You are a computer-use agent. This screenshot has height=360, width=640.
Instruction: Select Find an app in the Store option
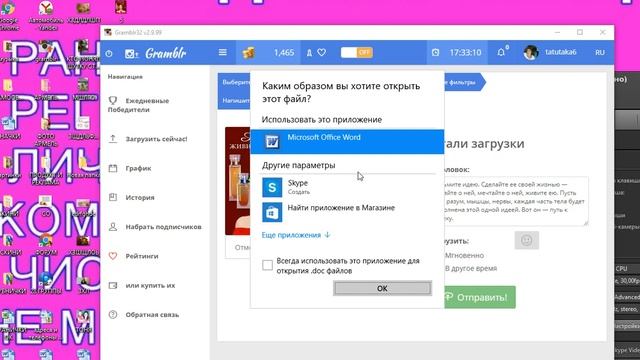pos(347,212)
